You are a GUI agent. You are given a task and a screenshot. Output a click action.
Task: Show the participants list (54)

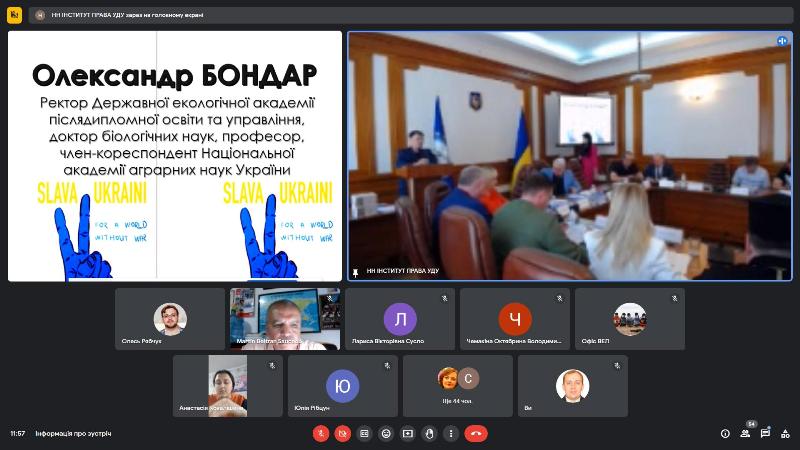(x=745, y=433)
